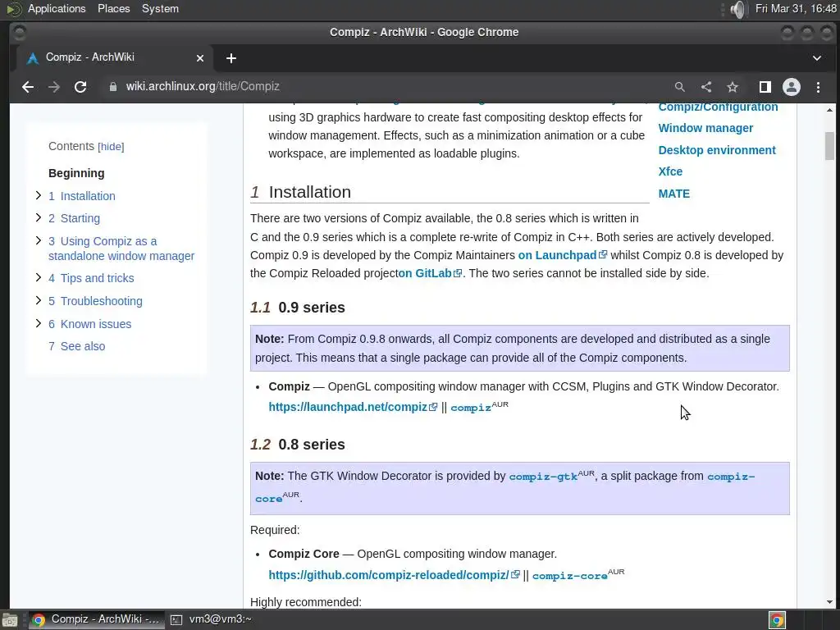Go to 2 Starting in contents
Image resolution: width=840 pixels, height=630 pixels.
click(74, 218)
